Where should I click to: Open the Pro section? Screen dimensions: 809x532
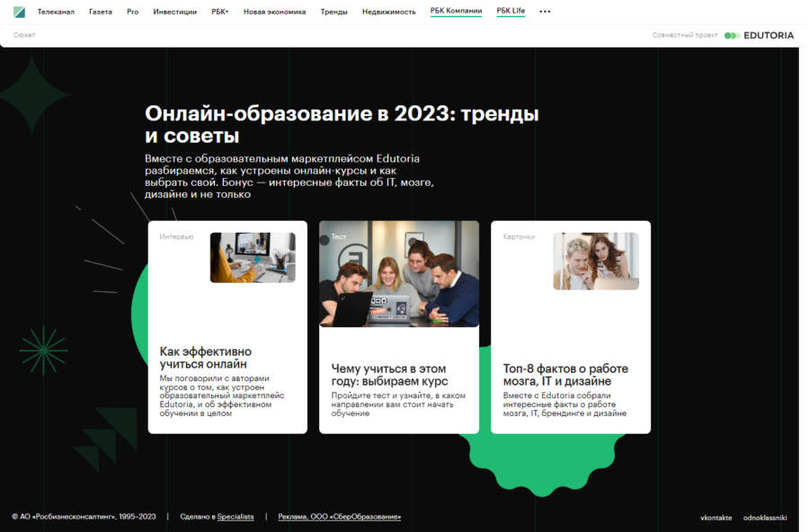(x=132, y=12)
